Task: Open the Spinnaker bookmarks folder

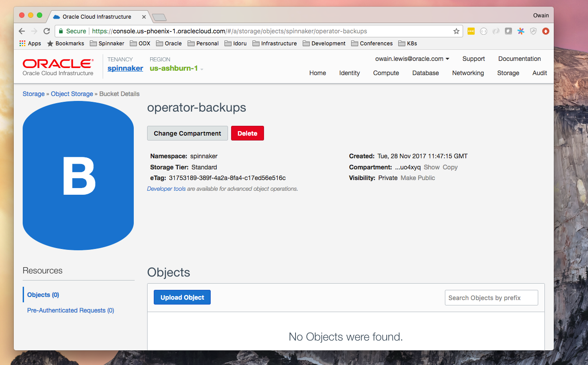Action: tap(107, 44)
